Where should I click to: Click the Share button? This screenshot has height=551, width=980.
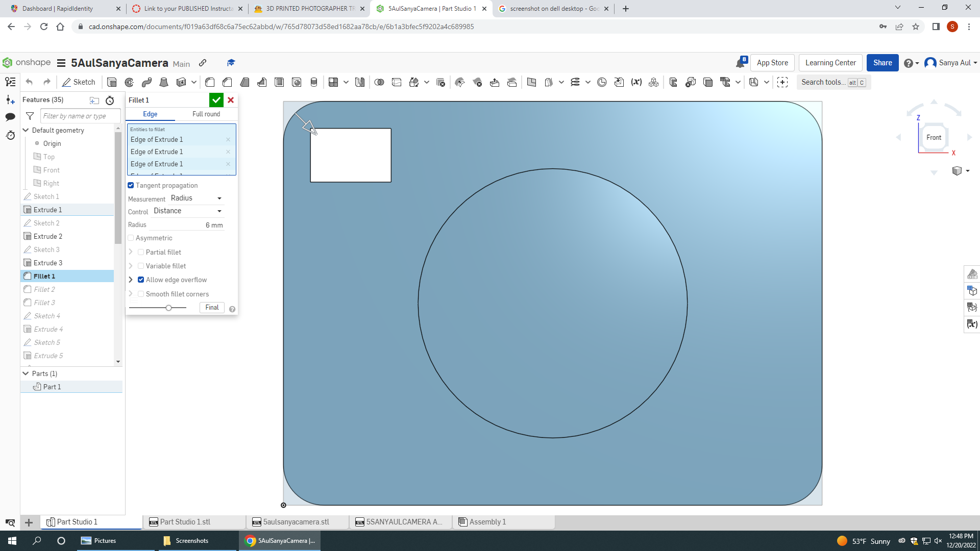(x=883, y=63)
